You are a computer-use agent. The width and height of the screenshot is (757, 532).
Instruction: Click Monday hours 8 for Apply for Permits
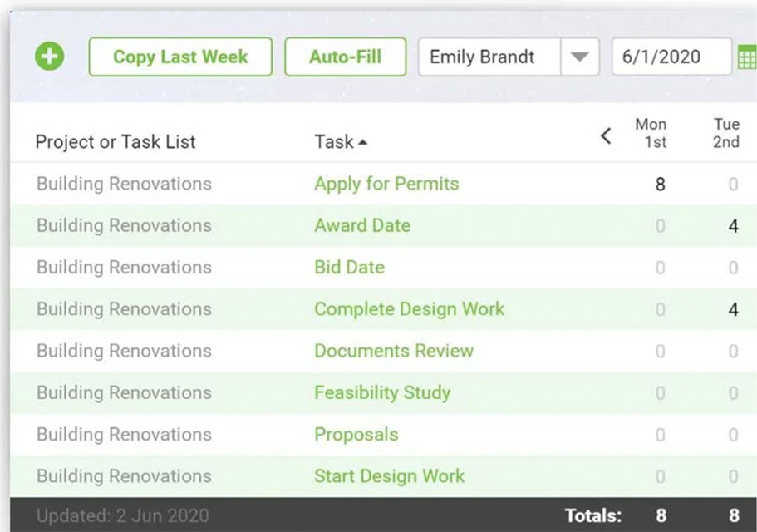tap(660, 185)
